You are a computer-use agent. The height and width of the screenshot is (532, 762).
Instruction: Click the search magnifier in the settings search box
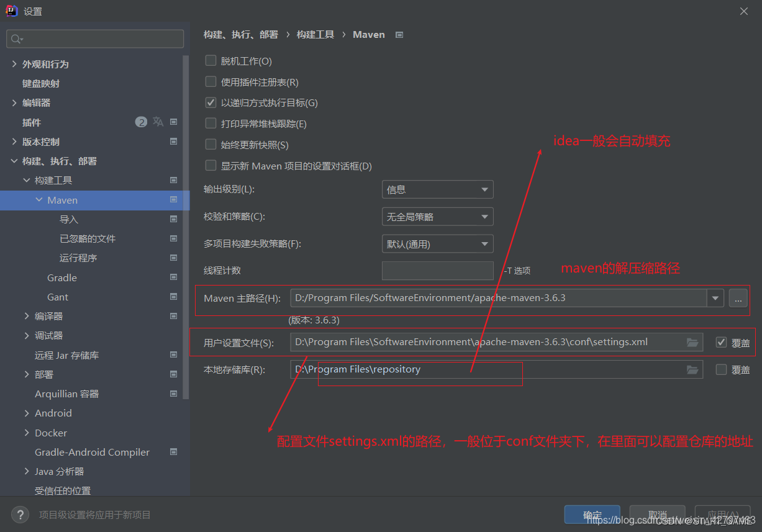click(14, 38)
